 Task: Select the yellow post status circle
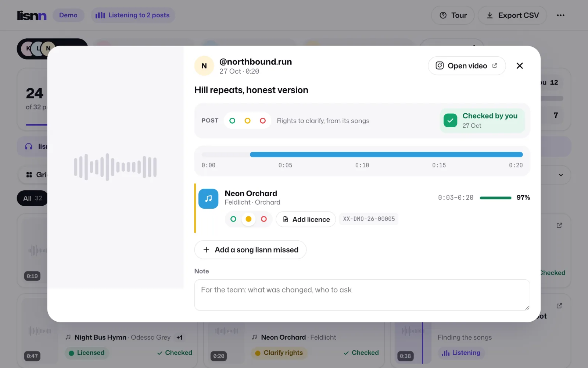coord(247,121)
